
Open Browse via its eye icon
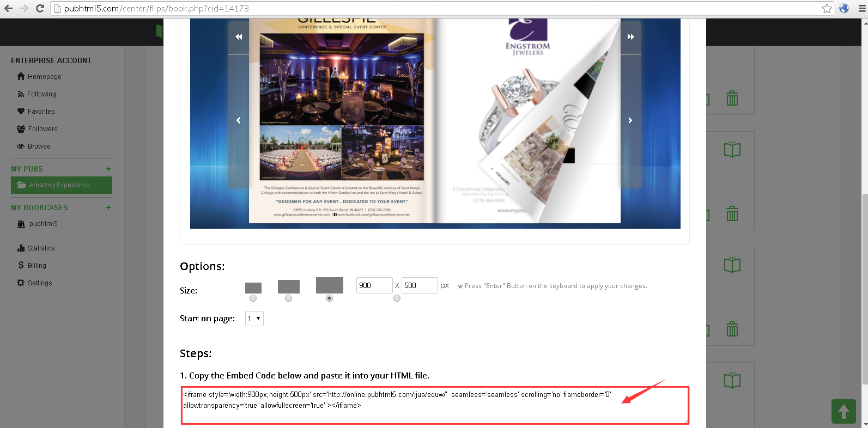[21, 146]
